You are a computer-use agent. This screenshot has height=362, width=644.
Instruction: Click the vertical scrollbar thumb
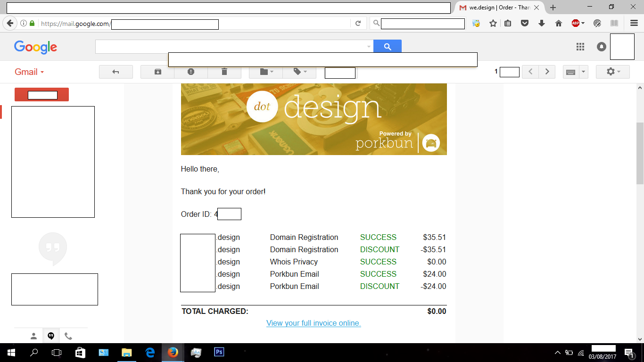coord(640,153)
